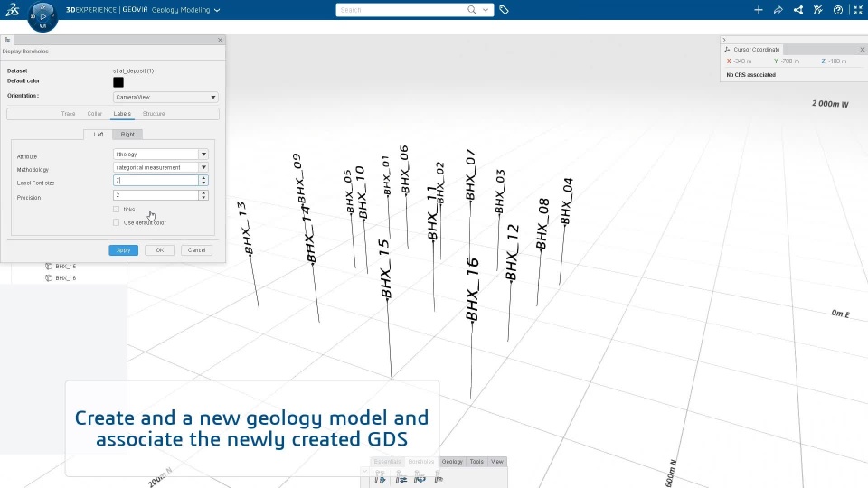
Task: Click the Precision value input field
Action: coord(156,195)
